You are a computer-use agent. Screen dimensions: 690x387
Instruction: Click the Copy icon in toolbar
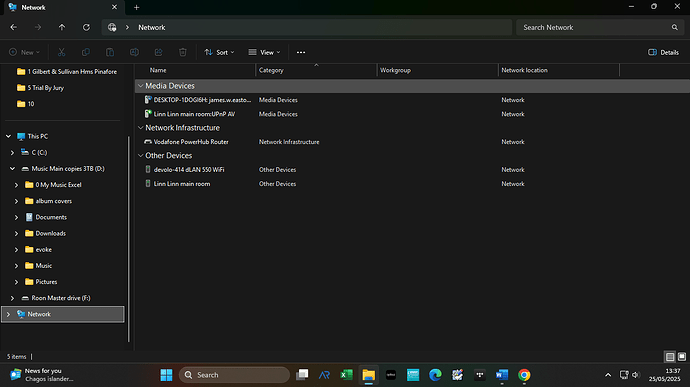86,52
